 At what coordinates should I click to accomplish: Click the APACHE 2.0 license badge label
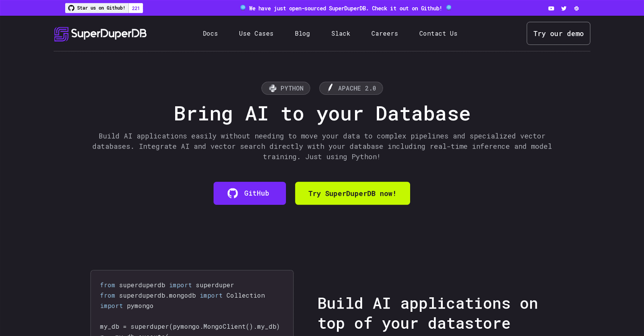(357, 88)
